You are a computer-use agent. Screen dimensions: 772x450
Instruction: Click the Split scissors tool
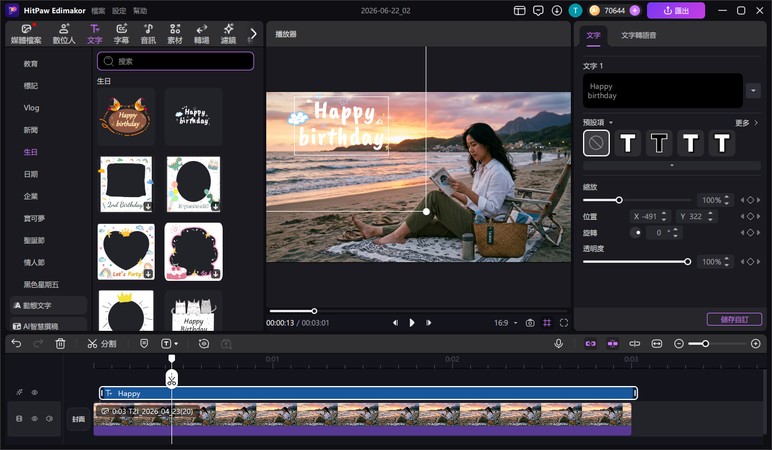click(101, 344)
